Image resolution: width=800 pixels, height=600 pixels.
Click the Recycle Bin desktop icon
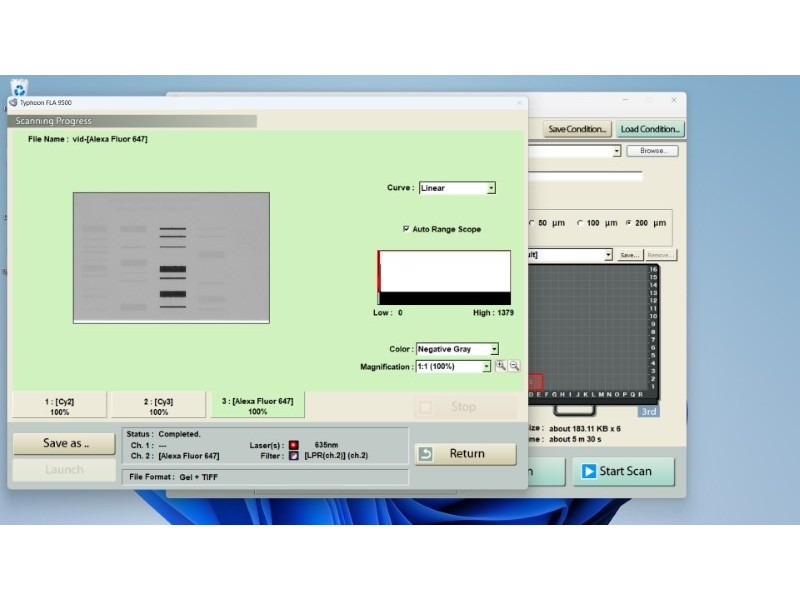coord(19,88)
